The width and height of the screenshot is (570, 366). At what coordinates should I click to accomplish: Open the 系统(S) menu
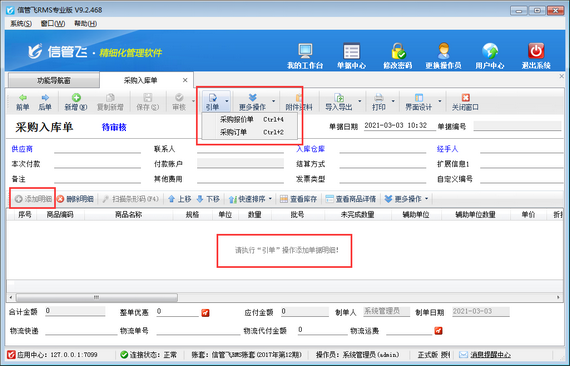tap(21, 24)
